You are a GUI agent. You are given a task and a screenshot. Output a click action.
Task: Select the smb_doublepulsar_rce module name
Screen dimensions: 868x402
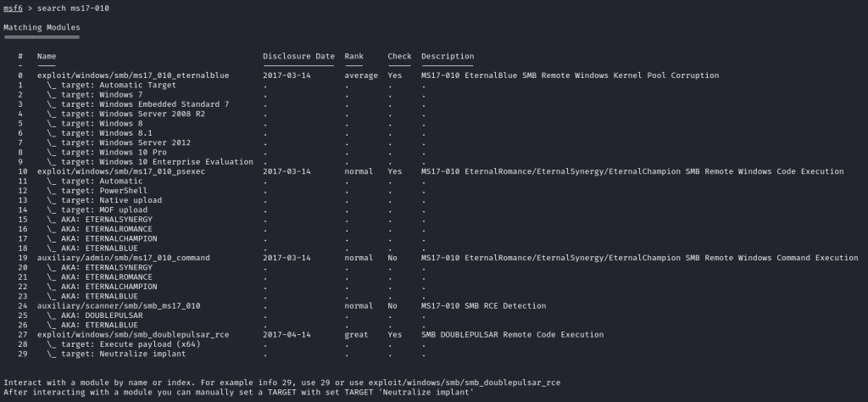coord(133,334)
